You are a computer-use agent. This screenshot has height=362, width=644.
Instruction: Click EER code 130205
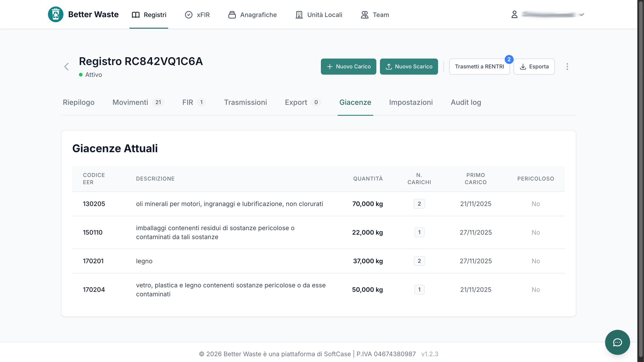click(x=94, y=204)
